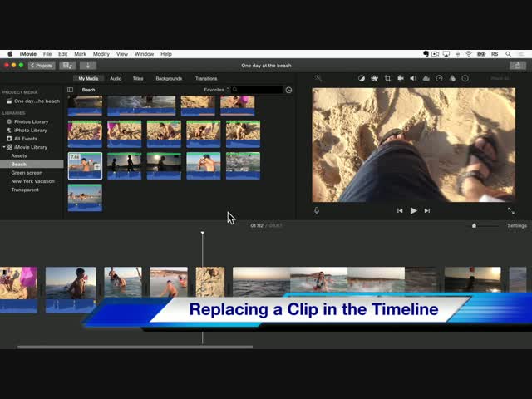Click the media browser search field

pos(257,90)
